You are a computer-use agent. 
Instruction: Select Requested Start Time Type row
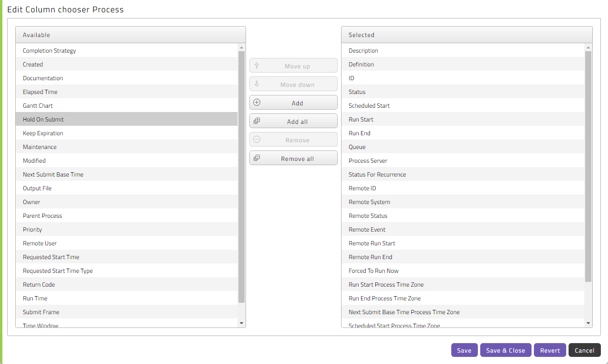(x=126, y=271)
